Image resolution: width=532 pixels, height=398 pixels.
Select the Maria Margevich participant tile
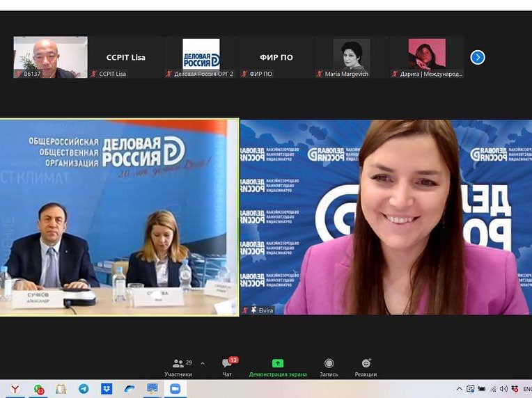352,57
